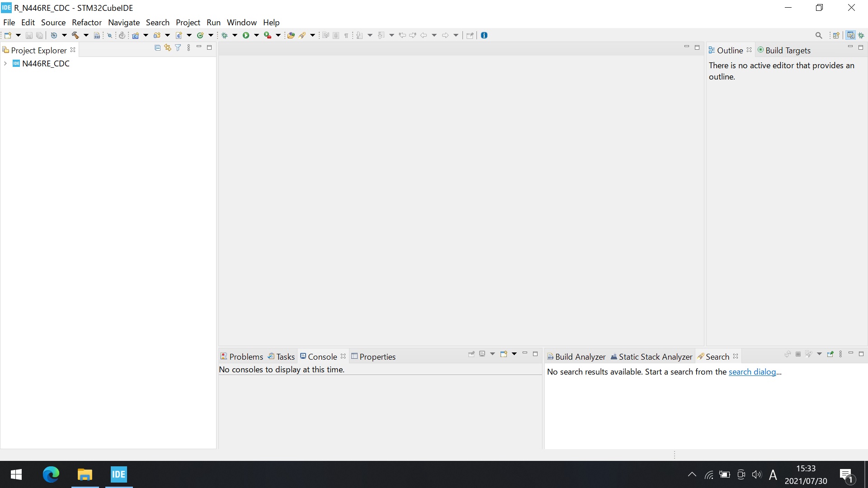Viewport: 868px width, 488px height.
Task: Open the Source menu
Action: [x=53, y=22]
